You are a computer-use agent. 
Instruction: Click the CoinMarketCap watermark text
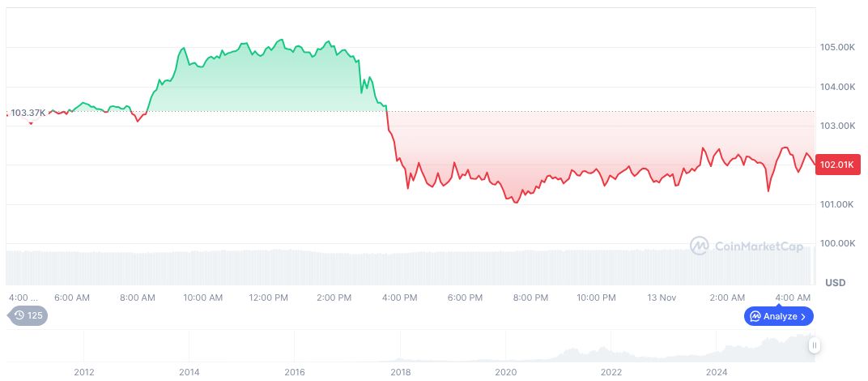coord(759,246)
